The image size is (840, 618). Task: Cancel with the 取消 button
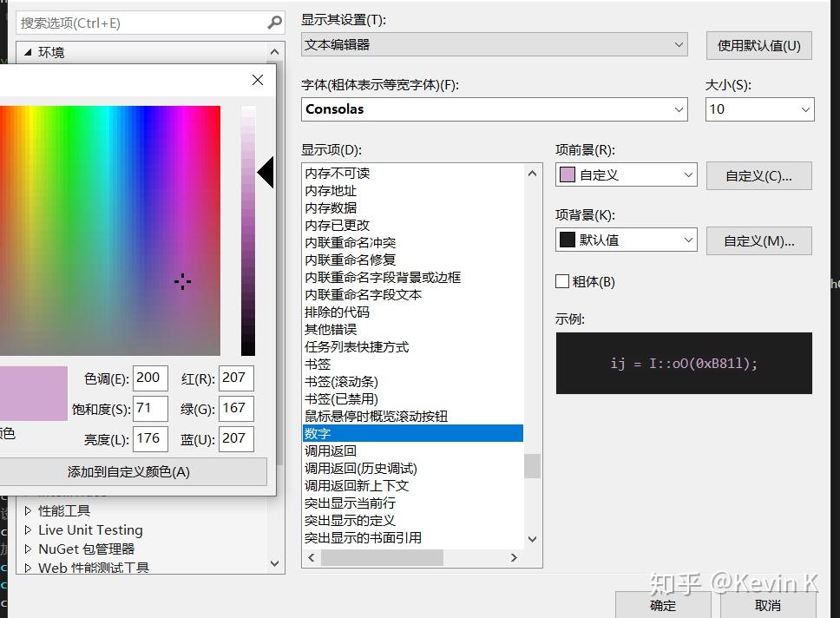[768, 605]
